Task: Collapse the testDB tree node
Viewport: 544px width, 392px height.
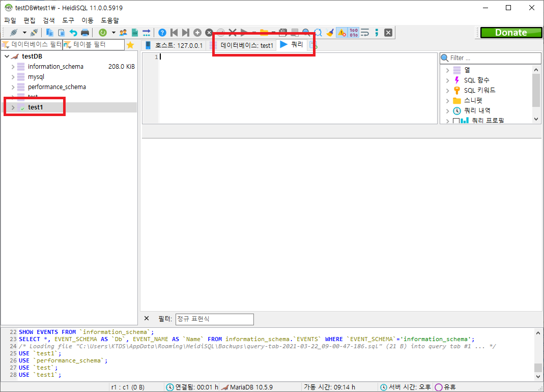Action: point(7,56)
